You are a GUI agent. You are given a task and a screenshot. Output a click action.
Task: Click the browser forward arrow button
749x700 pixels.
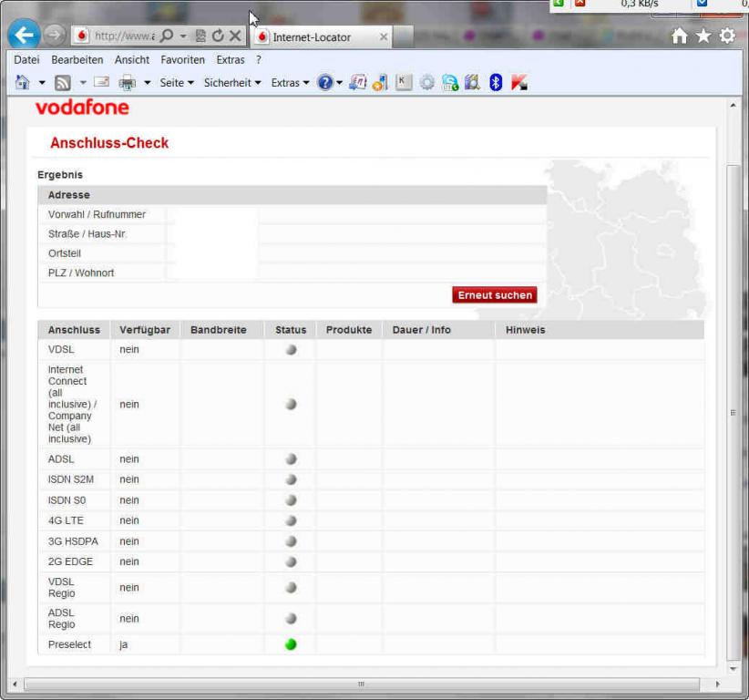[x=54, y=35]
